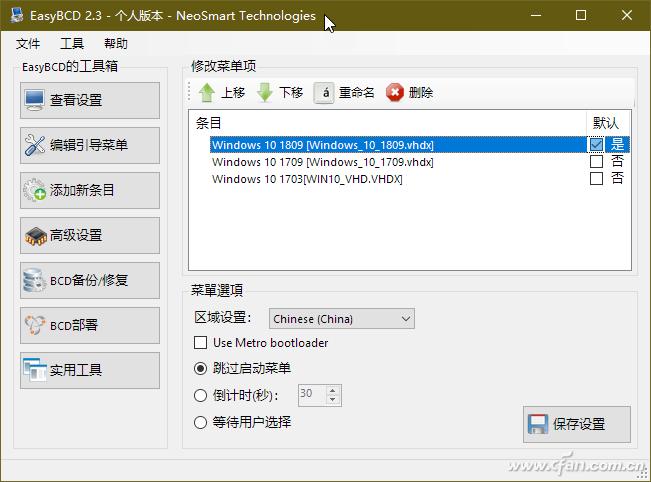
Task: Select Windows 10 1703 entry row
Action: click(419, 179)
